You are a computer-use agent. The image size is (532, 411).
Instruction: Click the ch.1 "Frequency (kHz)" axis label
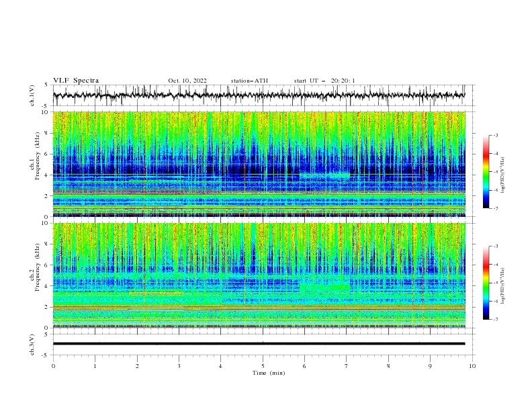point(38,156)
